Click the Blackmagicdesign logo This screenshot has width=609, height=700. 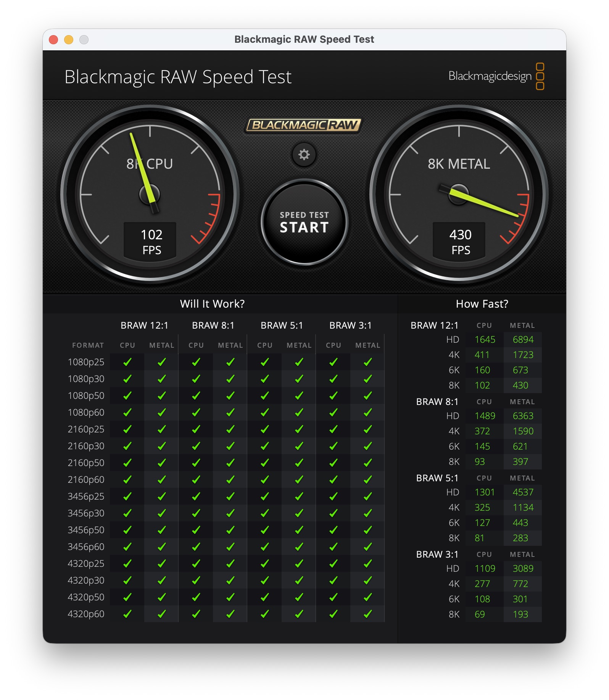(x=496, y=76)
